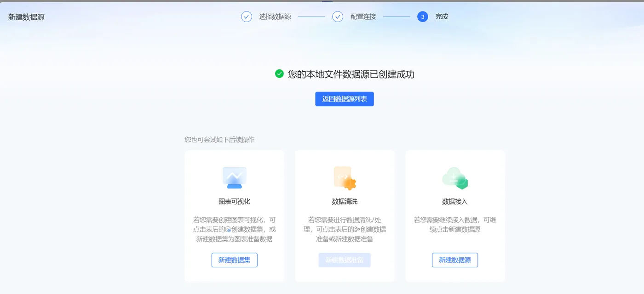Select the 完成 step label
This screenshot has width=644, height=294.
442,17
